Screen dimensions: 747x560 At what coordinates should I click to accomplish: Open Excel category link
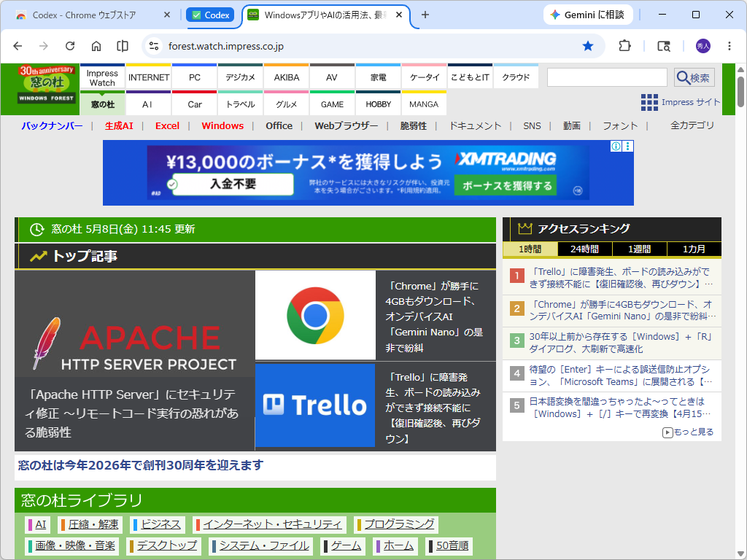167,125
